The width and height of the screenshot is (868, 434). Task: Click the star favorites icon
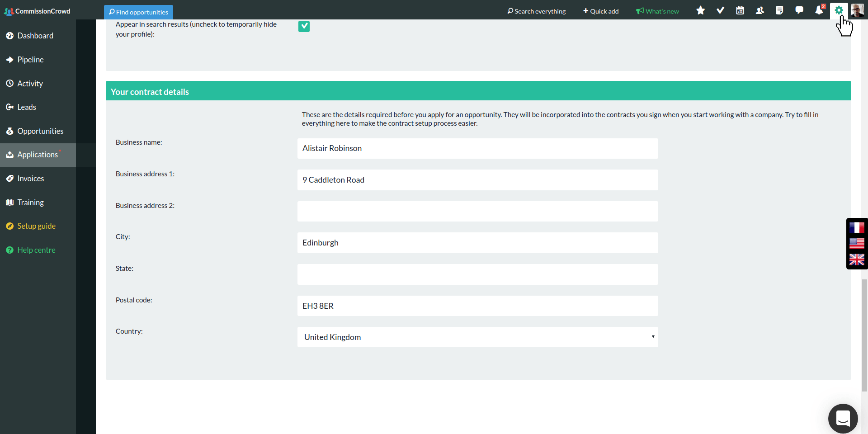click(x=700, y=10)
